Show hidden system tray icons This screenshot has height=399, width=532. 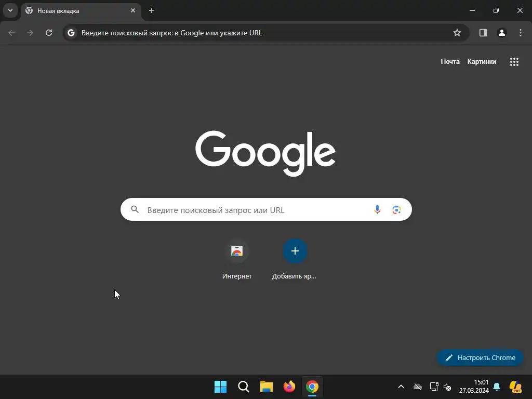click(401, 387)
